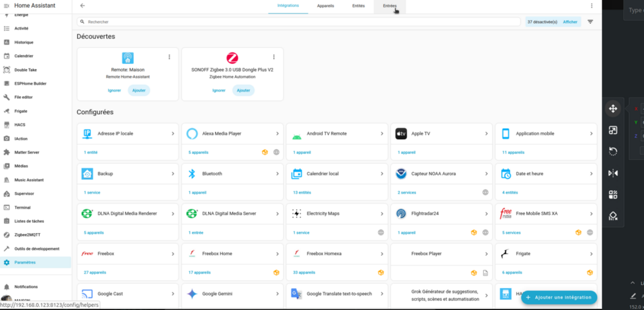
Task: Click Ignorer on the SONOFF Zigbee dongle card
Action: [x=219, y=90]
